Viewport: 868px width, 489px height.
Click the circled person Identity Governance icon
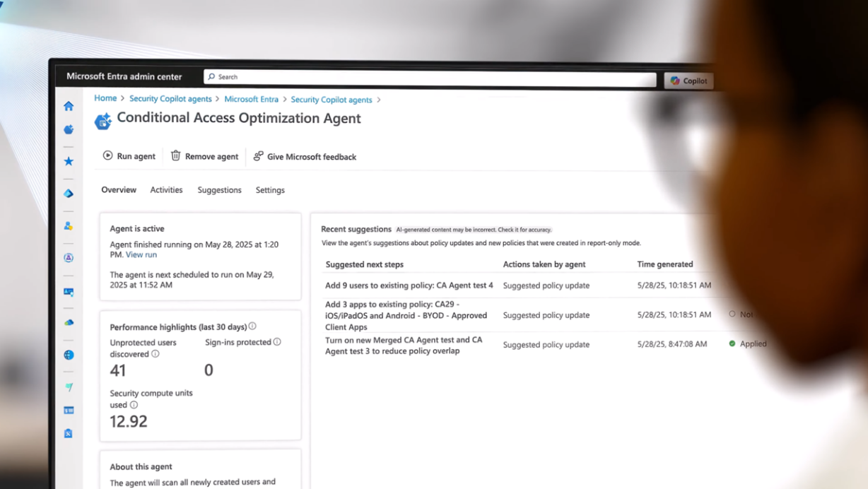click(69, 258)
